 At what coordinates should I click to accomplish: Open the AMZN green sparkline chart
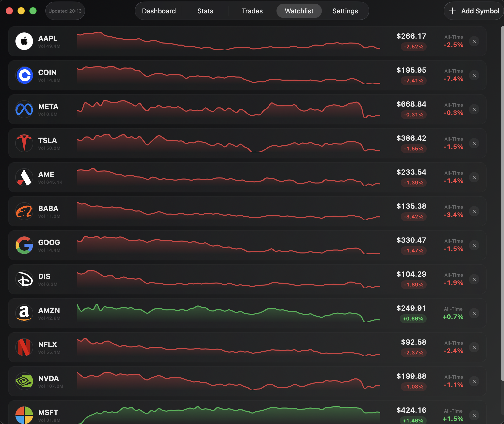point(229,313)
